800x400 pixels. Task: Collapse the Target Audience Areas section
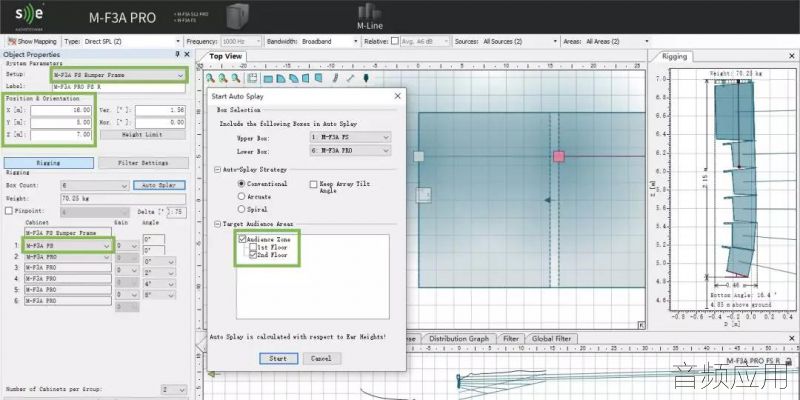tap(218, 224)
